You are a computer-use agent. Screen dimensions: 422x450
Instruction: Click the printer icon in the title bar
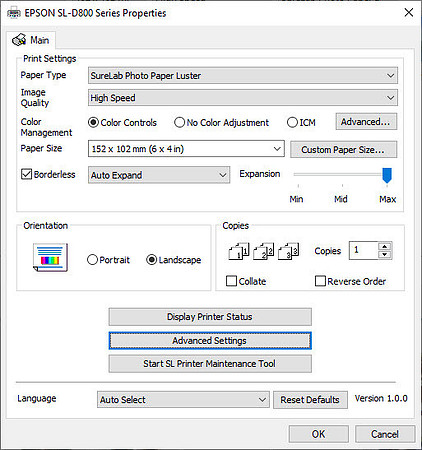14,13
